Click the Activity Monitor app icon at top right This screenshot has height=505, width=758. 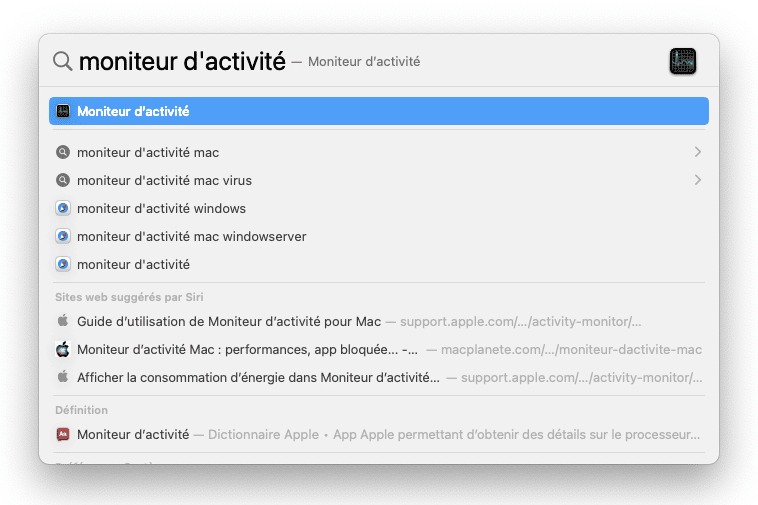pyautogui.click(x=683, y=61)
